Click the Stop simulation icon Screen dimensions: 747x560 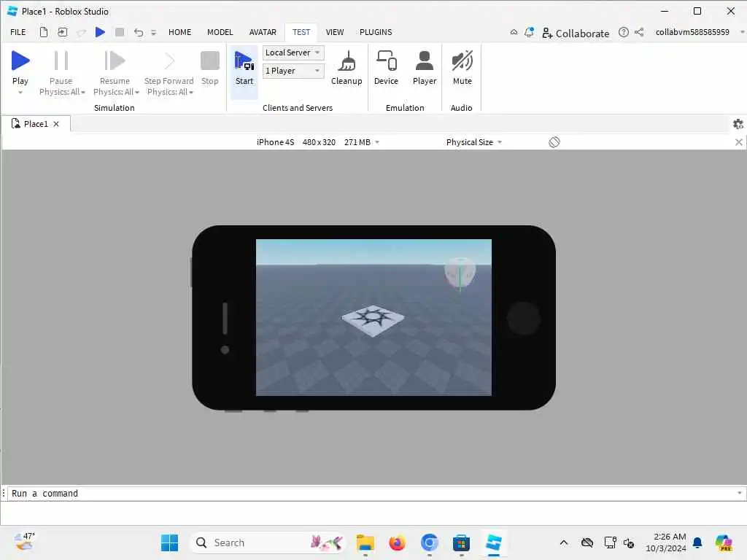209,61
